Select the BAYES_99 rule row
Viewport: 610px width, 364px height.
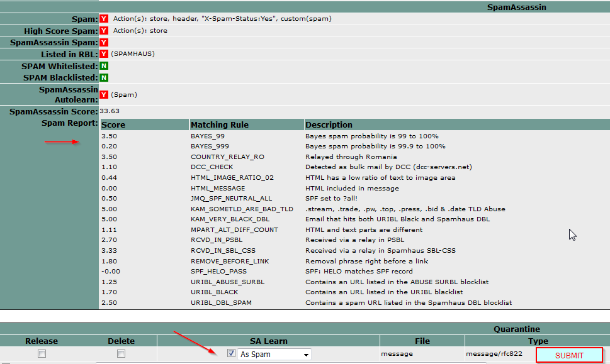[x=207, y=136]
